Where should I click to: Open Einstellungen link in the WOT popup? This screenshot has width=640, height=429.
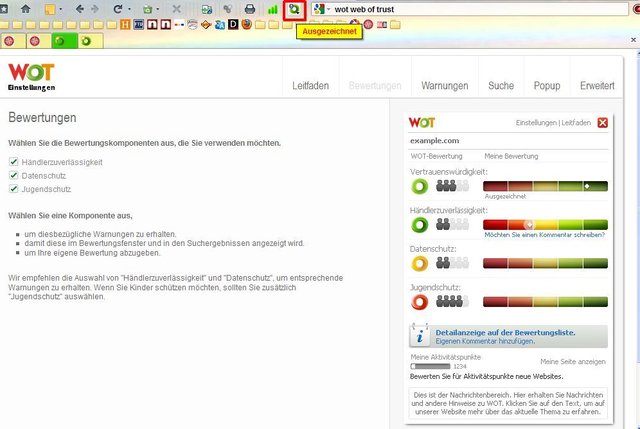click(536, 122)
